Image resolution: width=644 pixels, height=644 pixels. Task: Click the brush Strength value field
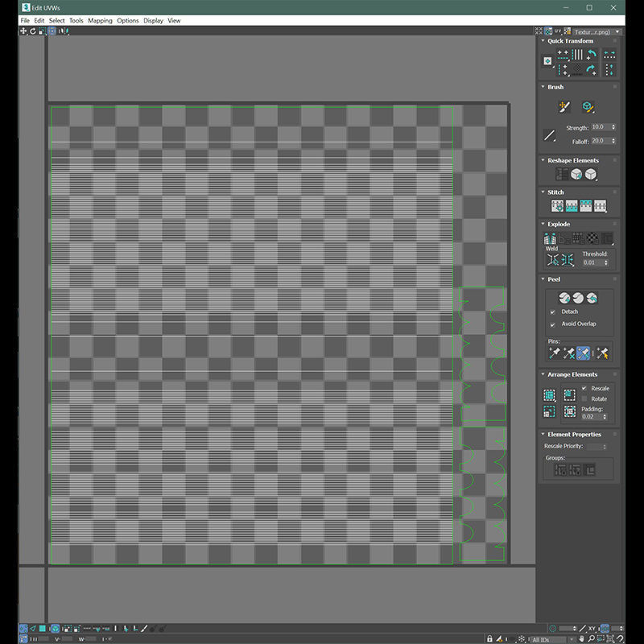click(601, 127)
